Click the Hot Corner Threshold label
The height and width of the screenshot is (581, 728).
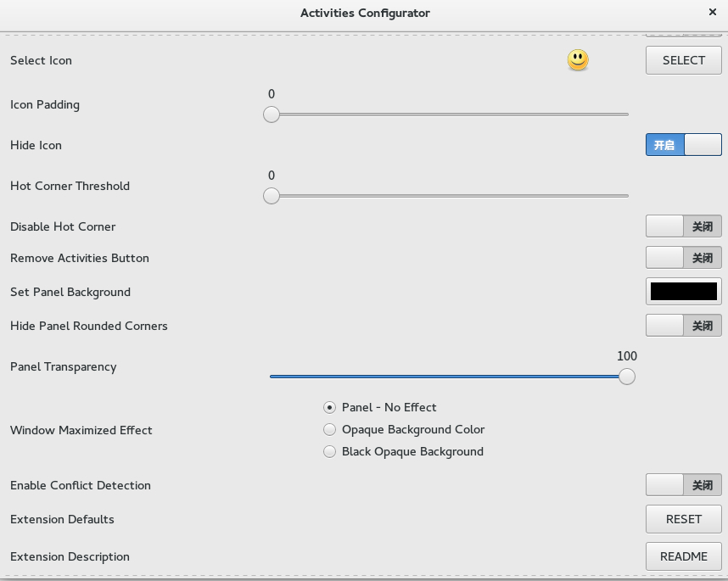point(70,186)
